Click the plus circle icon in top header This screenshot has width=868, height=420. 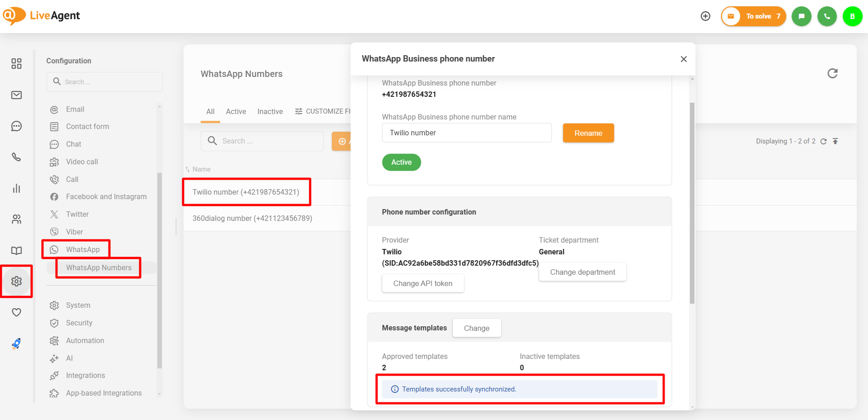(x=705, y=16)
